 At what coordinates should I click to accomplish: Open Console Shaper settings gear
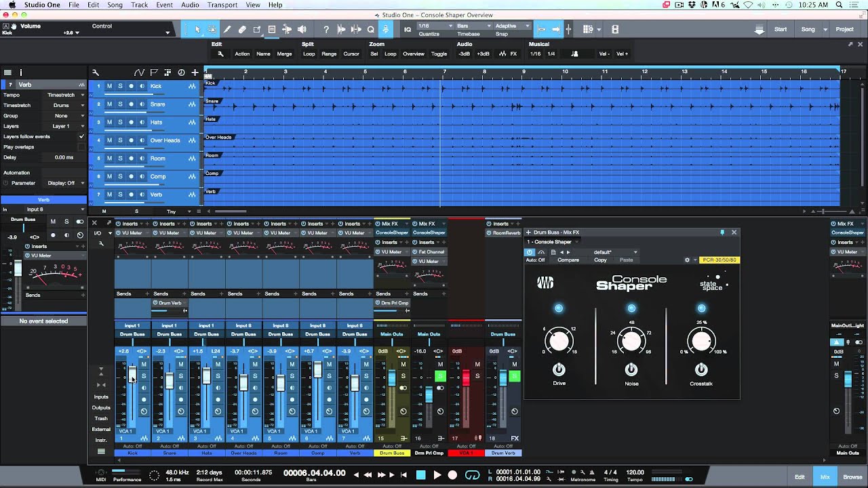point(687,260)
